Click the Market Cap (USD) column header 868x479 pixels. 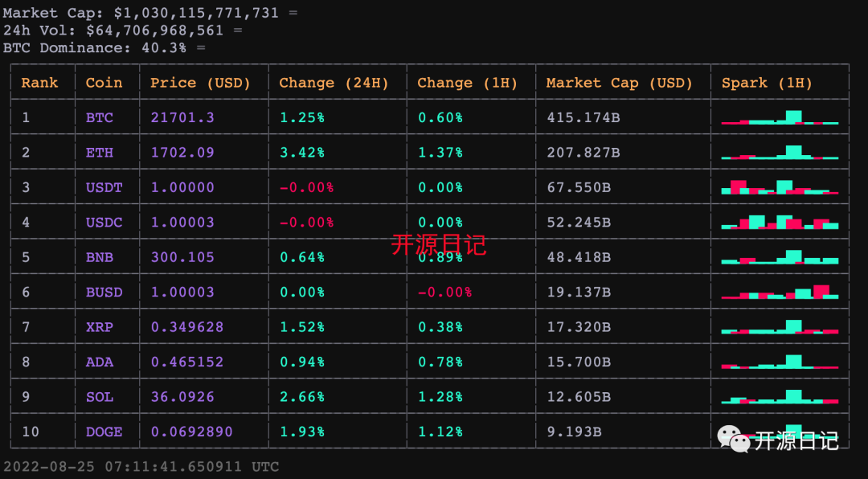pyautogui.click(x=620, y=83)
